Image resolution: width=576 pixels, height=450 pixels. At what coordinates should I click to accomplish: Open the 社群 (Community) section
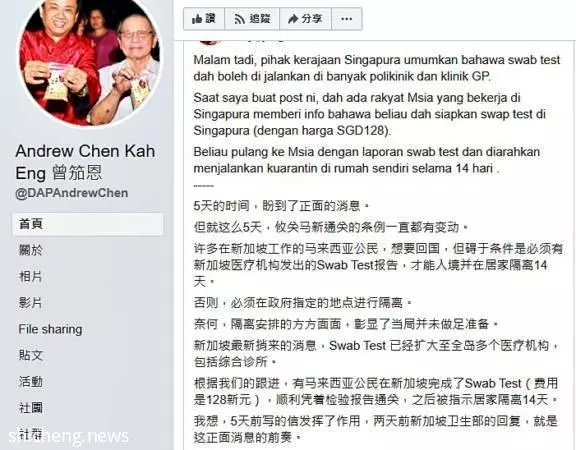click(31, 434)
